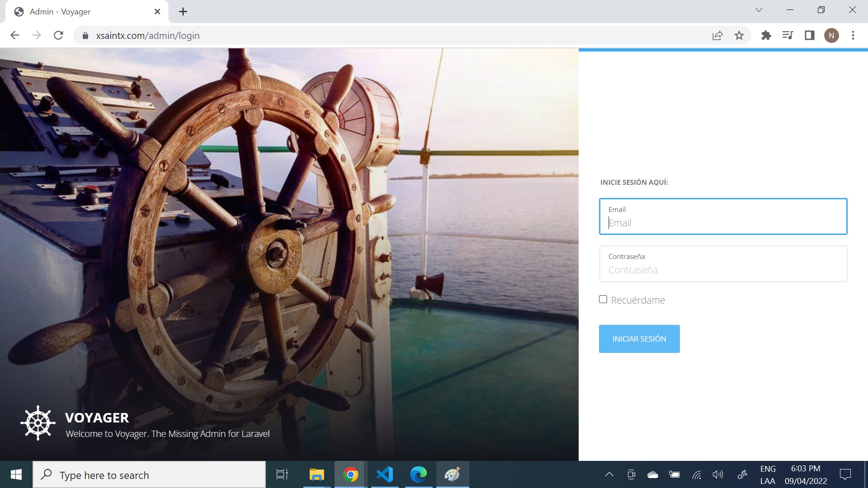The width and height of the screenshot is (868, 488).
Task: Focus the Contraseña password field
Action: pyautogui.click(x=722, y=270)
